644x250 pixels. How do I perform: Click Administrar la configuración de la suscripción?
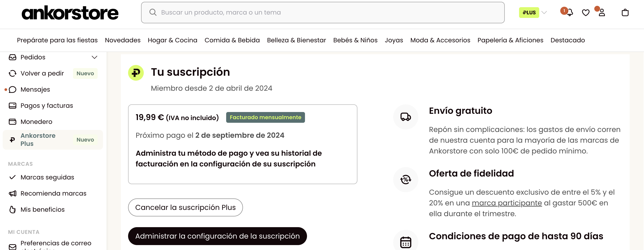coord(217,236)
